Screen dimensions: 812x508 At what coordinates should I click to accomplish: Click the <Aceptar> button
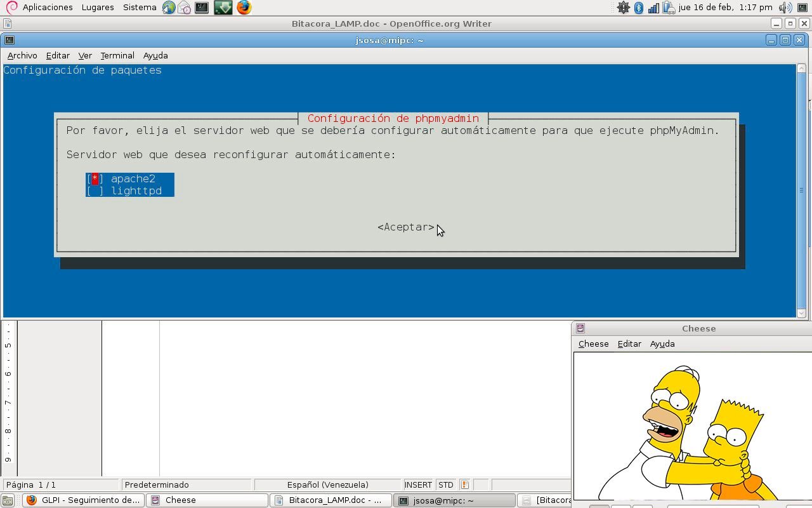(x=406, y=227)
